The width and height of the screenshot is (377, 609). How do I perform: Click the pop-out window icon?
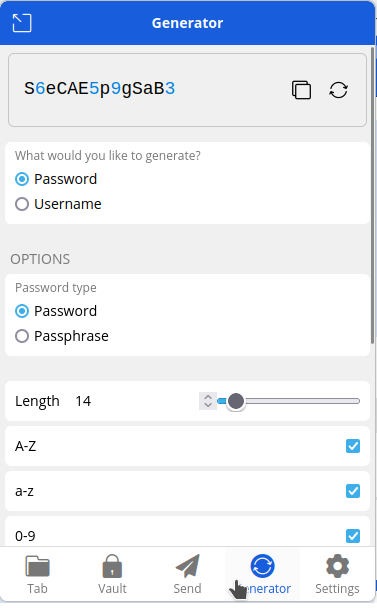point(22,23)
